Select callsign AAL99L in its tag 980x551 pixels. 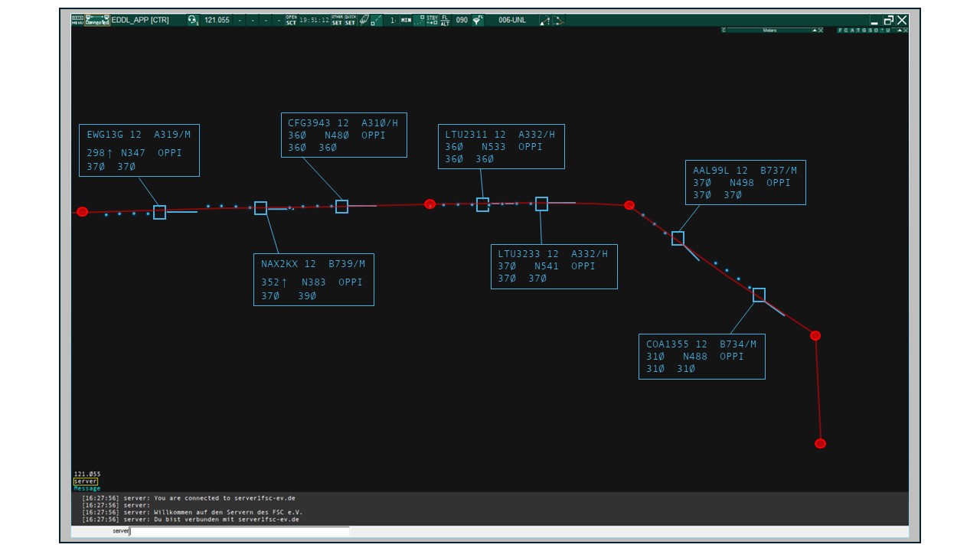711,171
